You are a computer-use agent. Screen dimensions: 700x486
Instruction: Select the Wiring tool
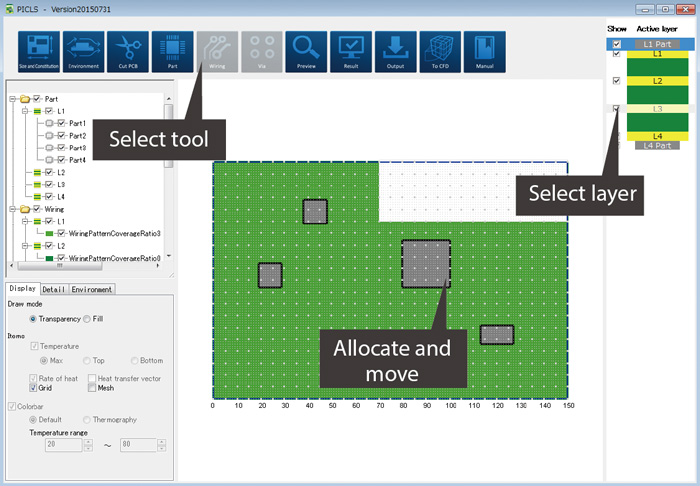tap(217, 52)
